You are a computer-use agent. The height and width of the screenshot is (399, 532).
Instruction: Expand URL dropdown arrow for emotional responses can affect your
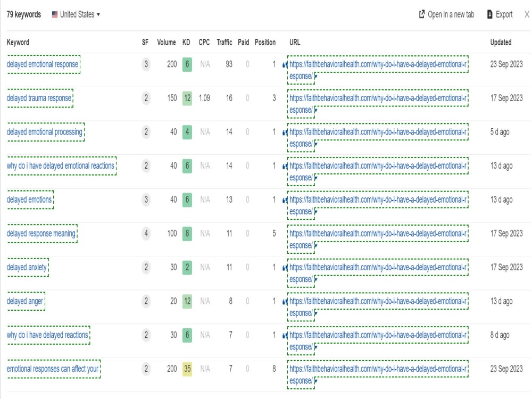[x=316, y=381]
